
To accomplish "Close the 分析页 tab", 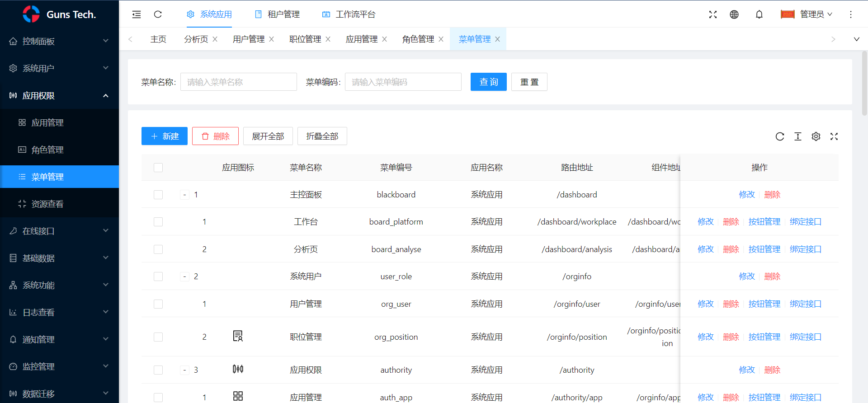I will point(215,39).
